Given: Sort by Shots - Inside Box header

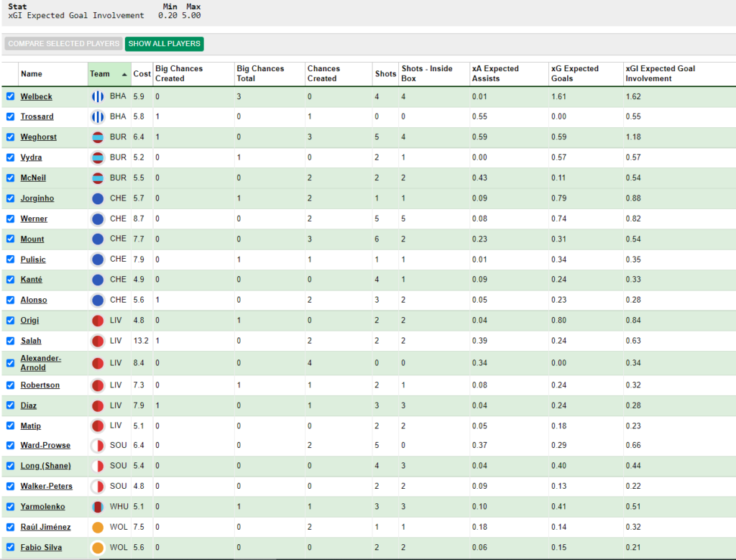Looking at the screenshot, I should point(426,73).
